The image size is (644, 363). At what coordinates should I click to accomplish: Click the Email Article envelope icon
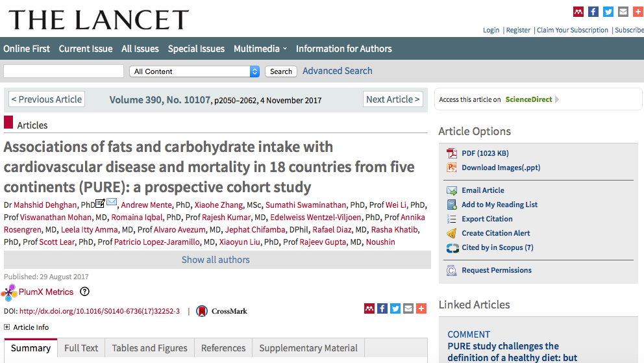tap(452, 190)
